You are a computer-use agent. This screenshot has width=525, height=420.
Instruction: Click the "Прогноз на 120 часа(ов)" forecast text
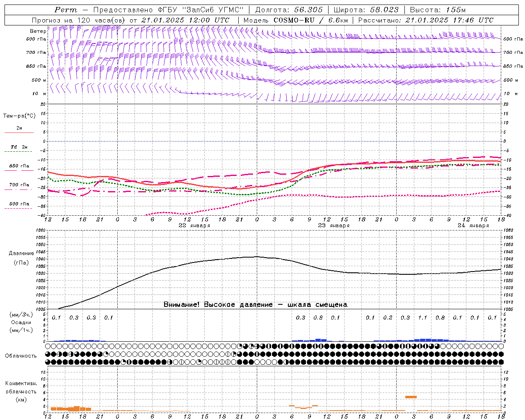[79, 20]
